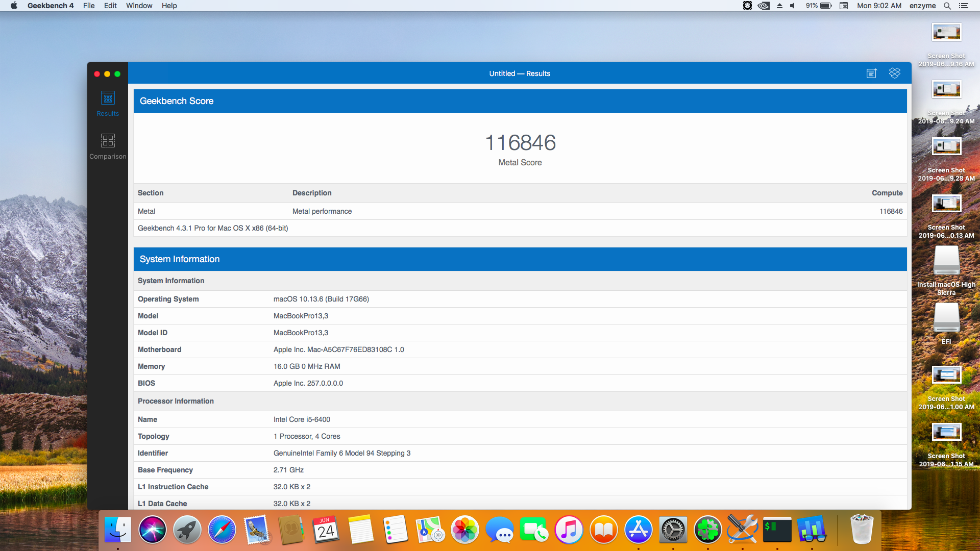
Task: Open the Trash in the dock
Action: [x=862, y=530]
